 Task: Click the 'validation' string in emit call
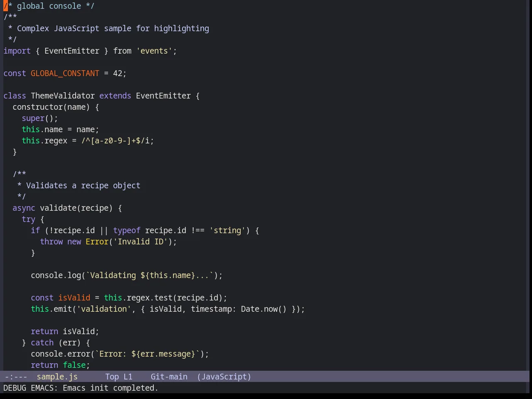pos(104,309)
